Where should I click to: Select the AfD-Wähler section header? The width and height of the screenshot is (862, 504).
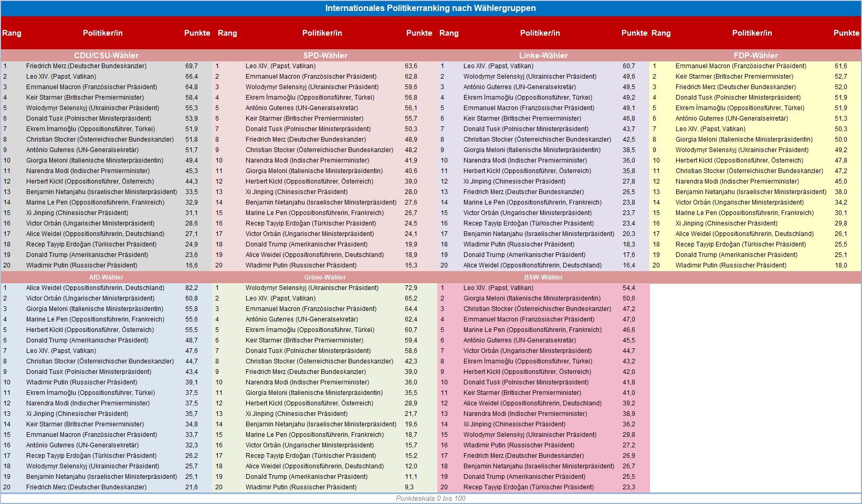point(106,277)
